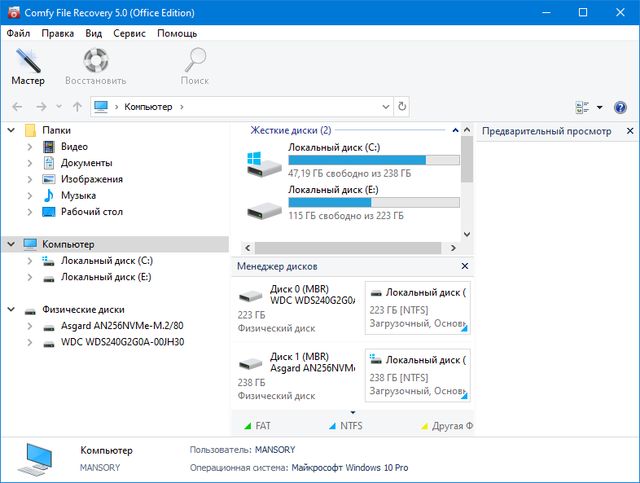Close the Предварительный просмотр panel

pyautogui.click(x=630, y=131)
